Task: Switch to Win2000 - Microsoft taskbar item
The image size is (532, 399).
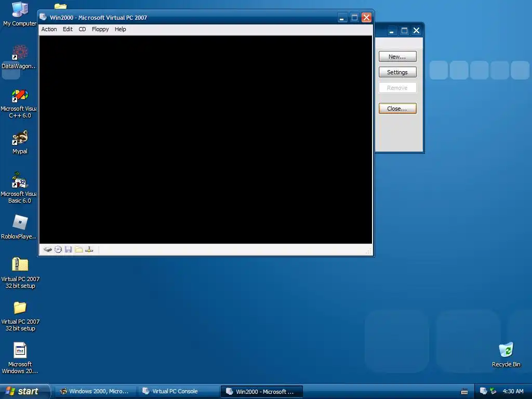Action: (x=261, y=392)
